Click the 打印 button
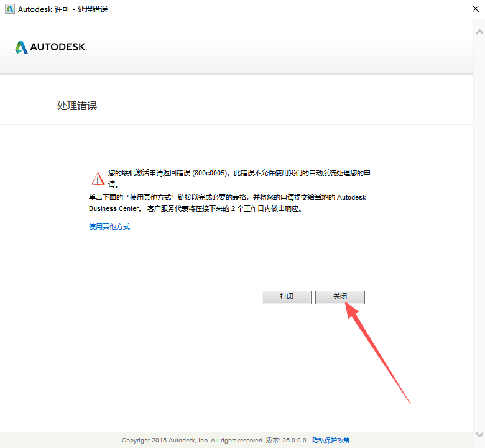 (x=287, y=297)
